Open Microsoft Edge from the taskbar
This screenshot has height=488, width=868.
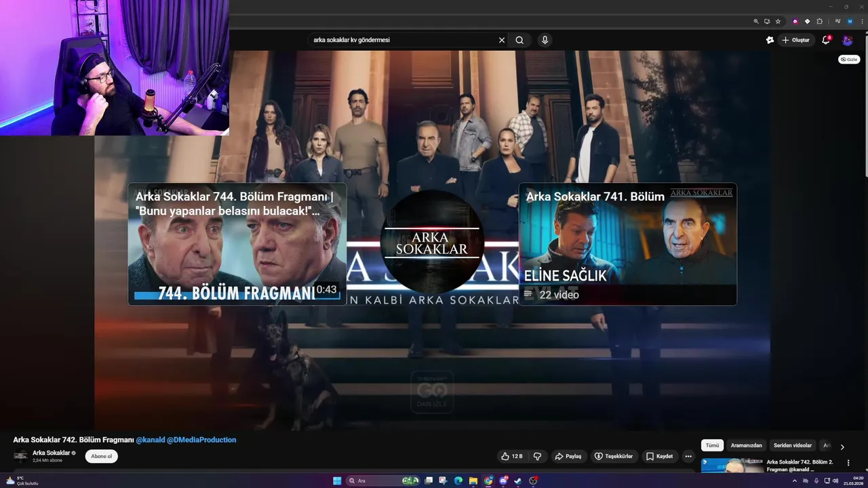[x=458, y=481]
